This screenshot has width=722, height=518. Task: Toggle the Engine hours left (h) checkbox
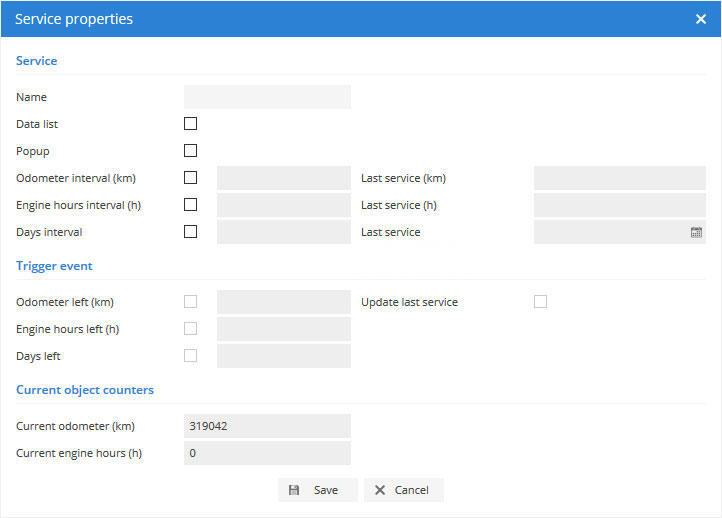coord(191,329)
